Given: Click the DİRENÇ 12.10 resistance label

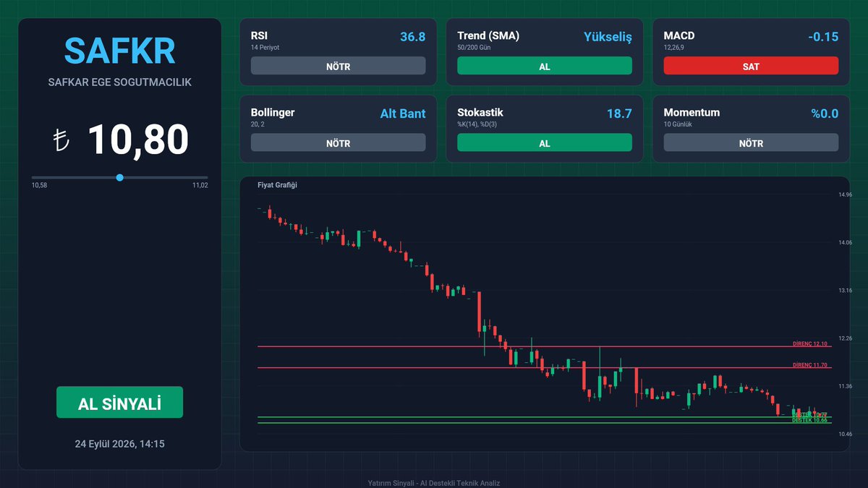Looking at the screenshot, I should coord(810,344).
